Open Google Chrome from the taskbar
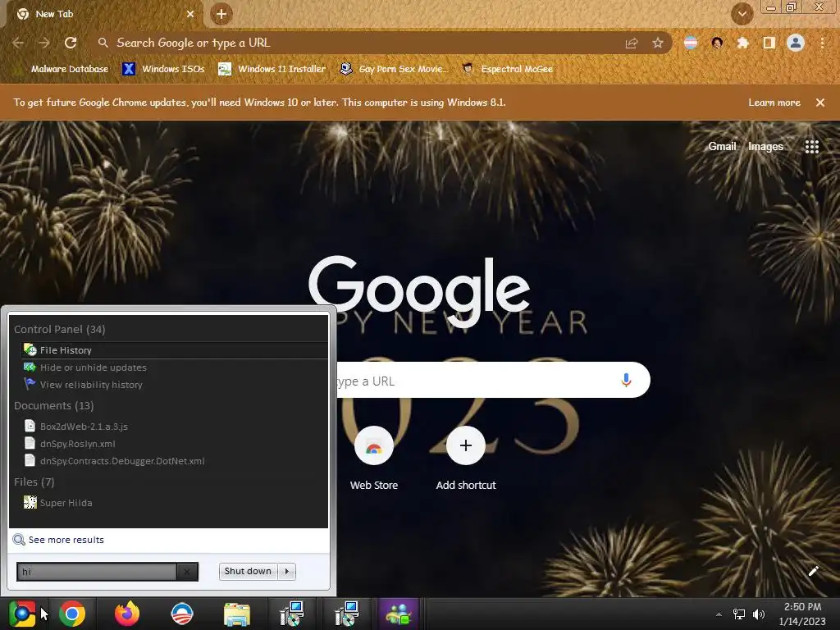840x630 pixels. click(x=72, y=614)
